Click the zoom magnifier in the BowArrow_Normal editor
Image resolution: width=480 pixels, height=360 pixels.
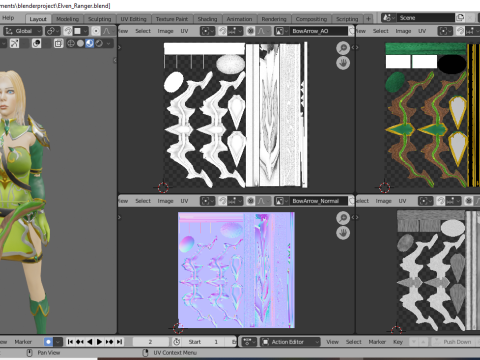click(x=343, y=218)
